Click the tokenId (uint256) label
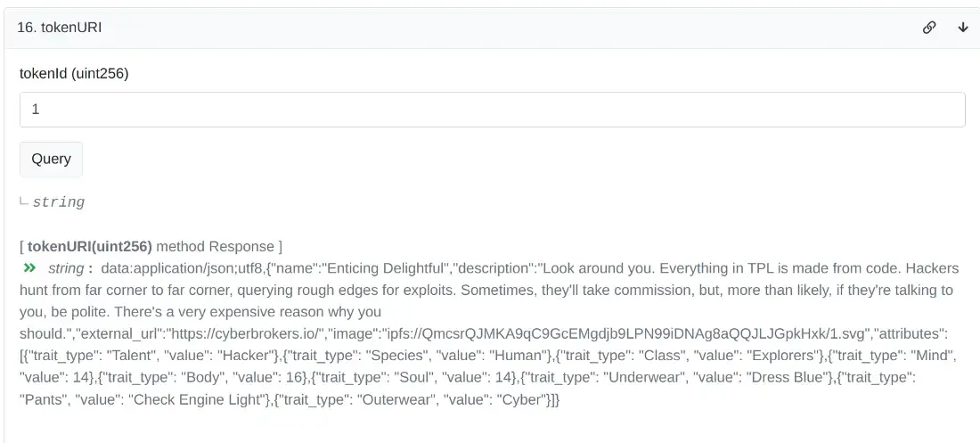The image size is (980, 443). (x=74, y=74)
